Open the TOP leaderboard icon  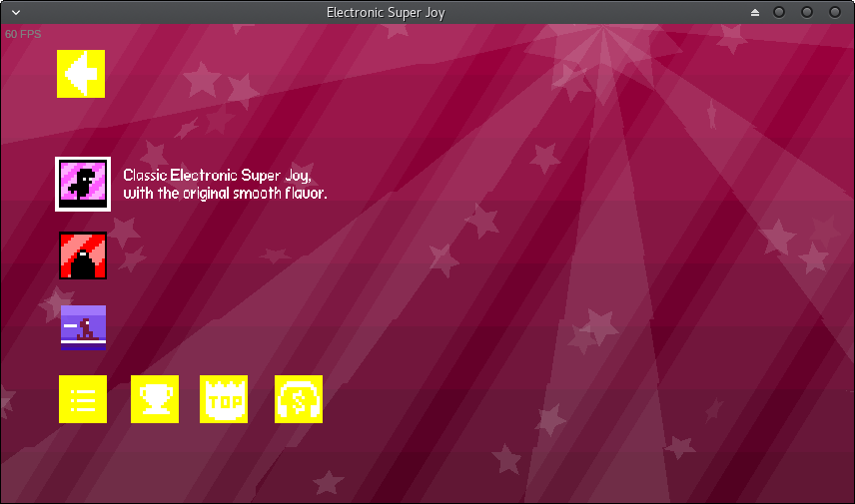pos(224,399)
